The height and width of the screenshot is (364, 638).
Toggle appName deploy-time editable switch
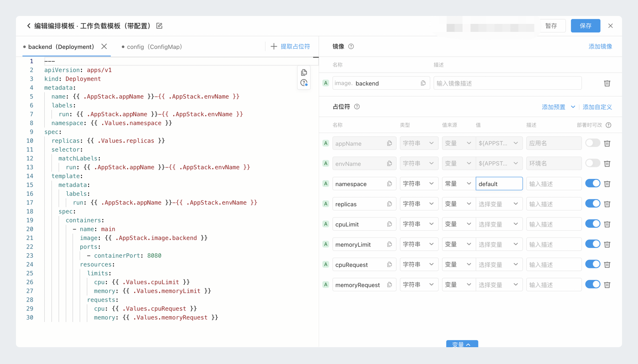tap(593, 143)
